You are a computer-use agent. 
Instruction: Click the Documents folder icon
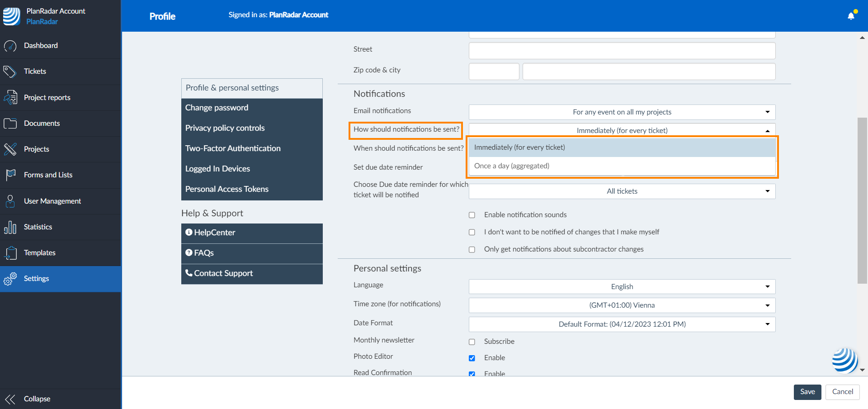coord(10,124)
